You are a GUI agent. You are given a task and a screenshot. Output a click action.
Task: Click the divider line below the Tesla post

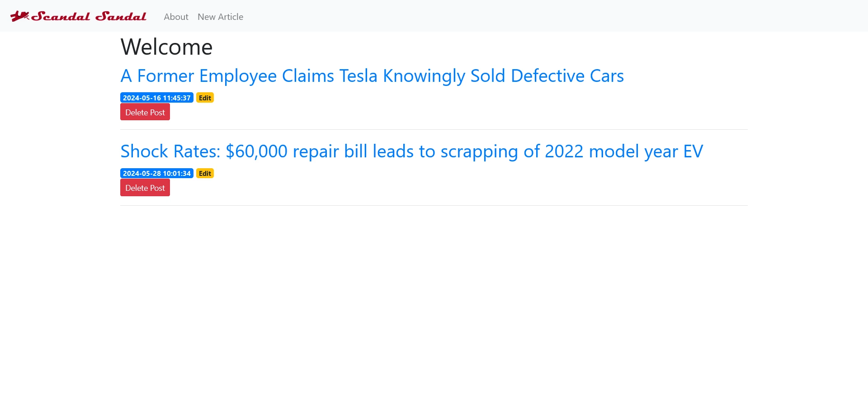pos(434,130)
